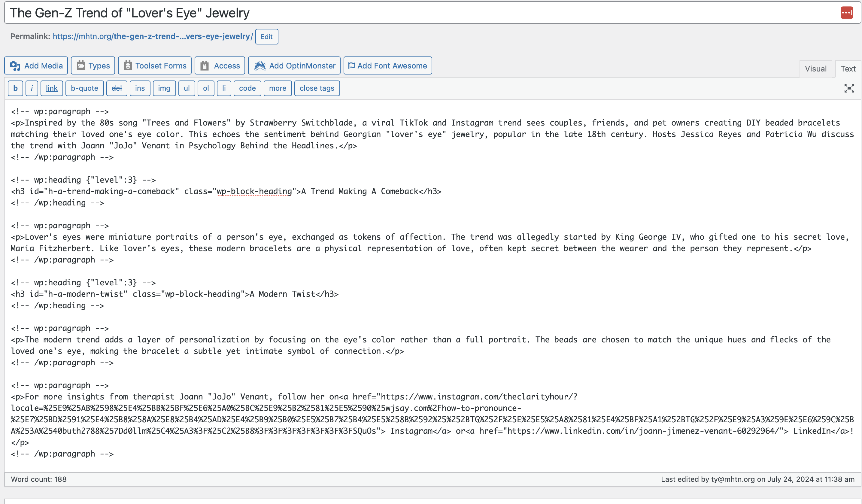
Task: Select the Text editor tab
Action: [848, 68]
